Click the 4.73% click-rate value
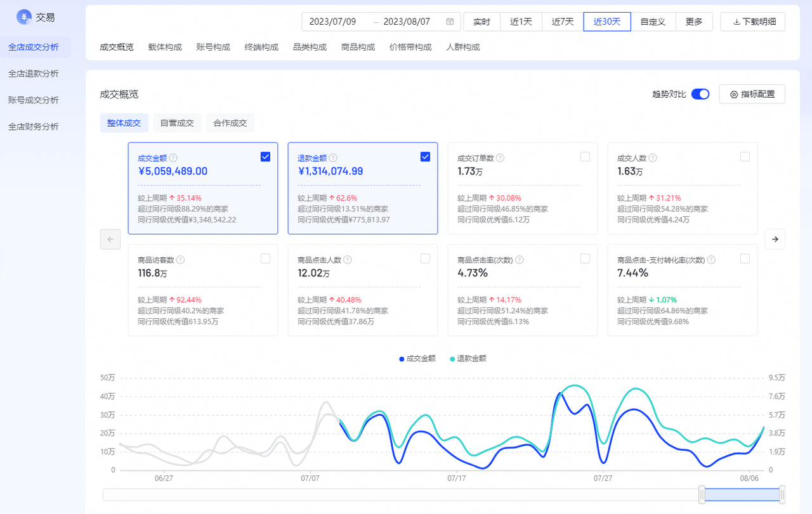812x514 pixels. (473, 273)
